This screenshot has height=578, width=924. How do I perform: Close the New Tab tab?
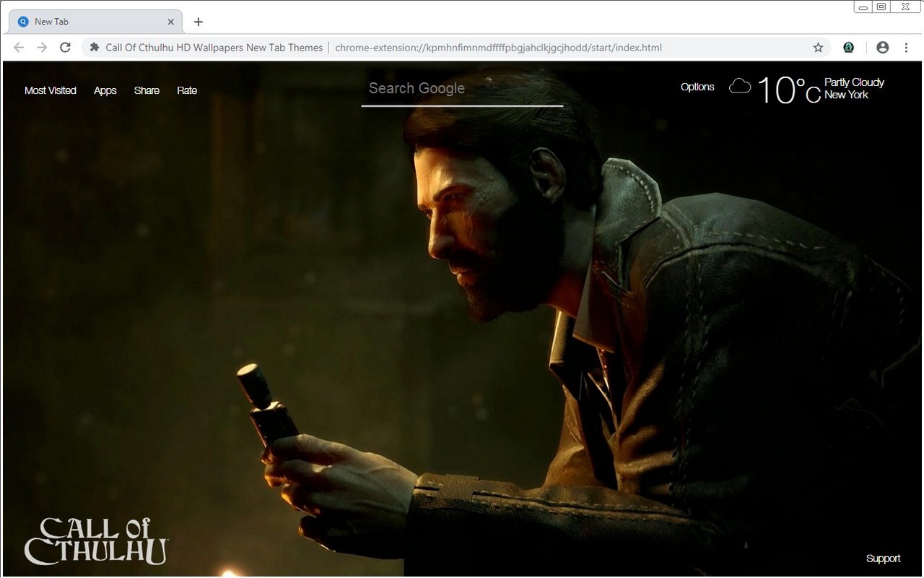coord(170,22)
